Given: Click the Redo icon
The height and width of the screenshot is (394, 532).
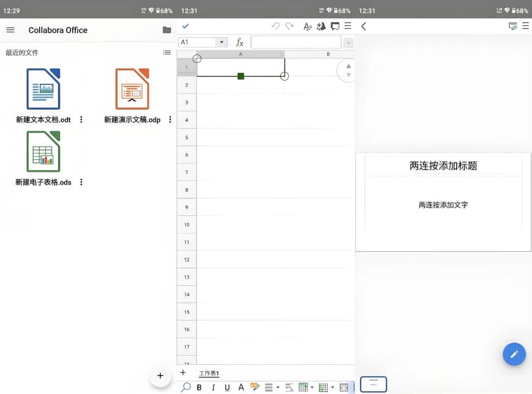Looking at the screenshot, I should tap(289, 26).
